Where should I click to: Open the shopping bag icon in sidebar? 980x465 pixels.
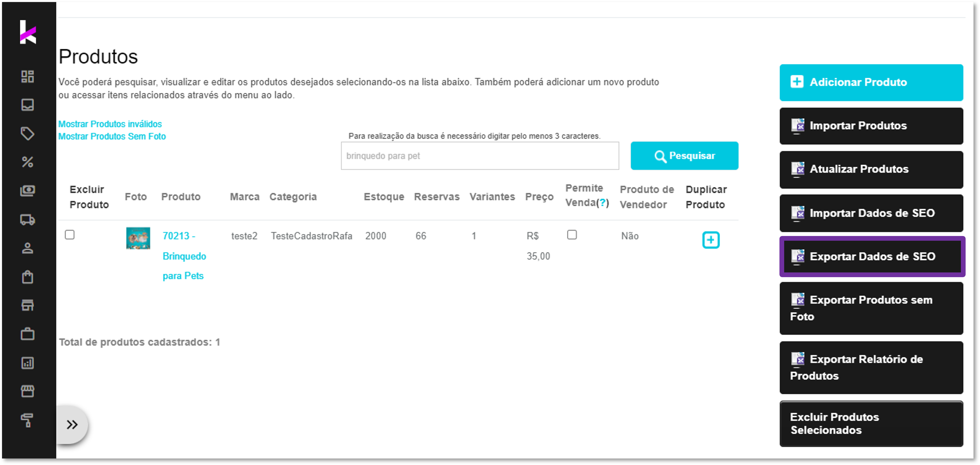(27, 277)
